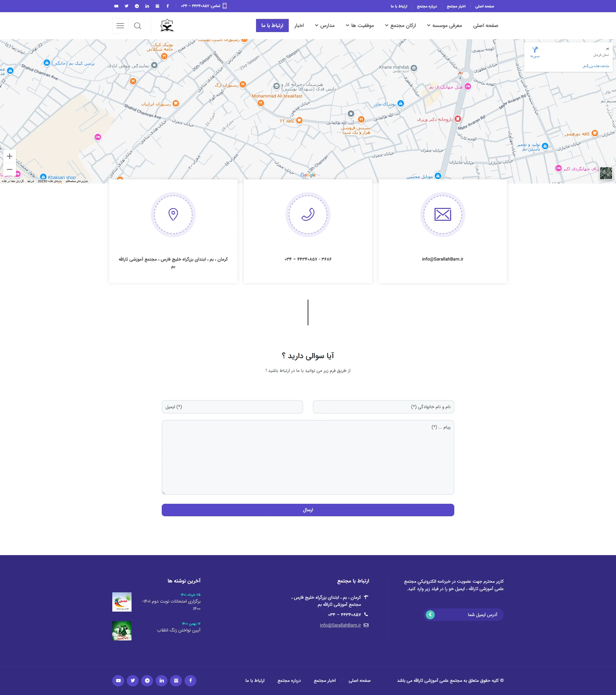The width and height of the screenshot is (616, 695).
Task: Click the Twitter icon in top bar
Action: tap(126, 6)
